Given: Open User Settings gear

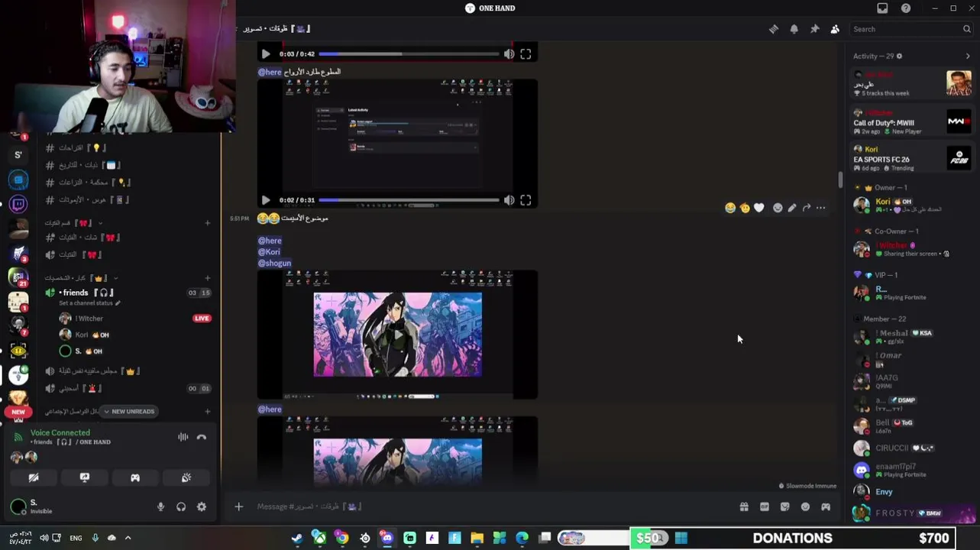Looking at the screenshot, I should (202, 507).
